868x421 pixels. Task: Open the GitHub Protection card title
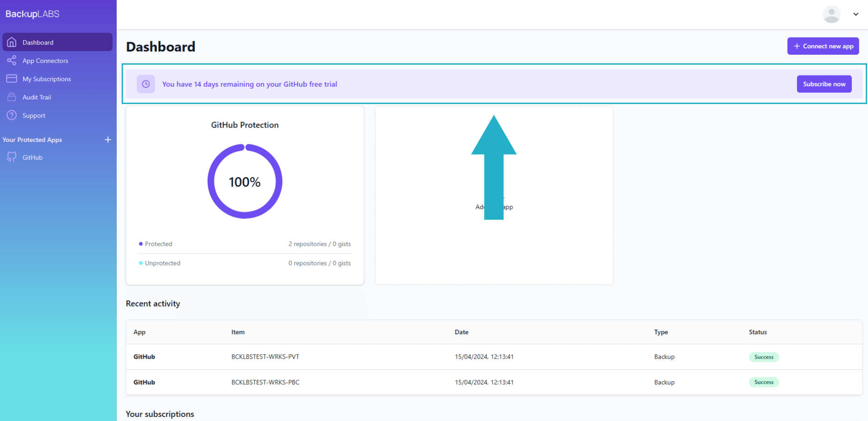point(245,125)
